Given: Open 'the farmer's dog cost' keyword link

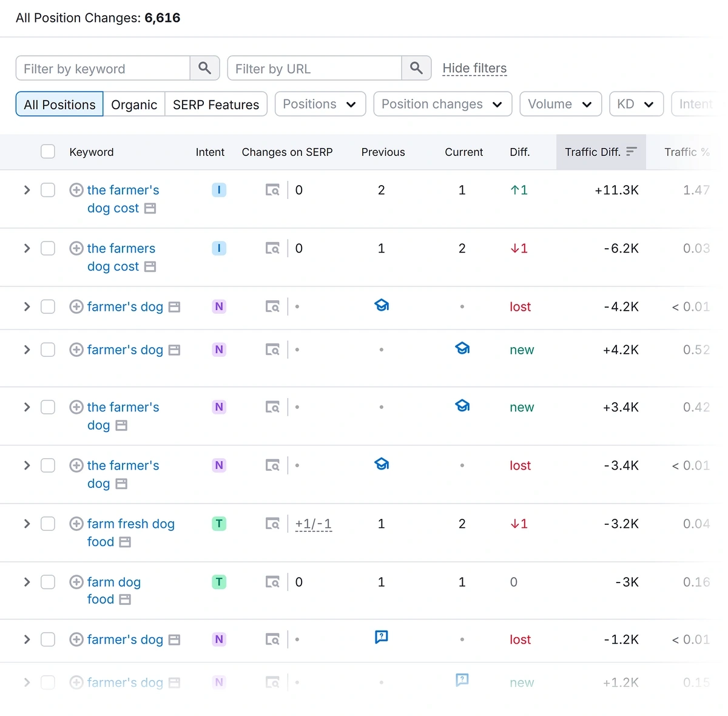Looking at the screenshot, I should [x=123, y=199].
